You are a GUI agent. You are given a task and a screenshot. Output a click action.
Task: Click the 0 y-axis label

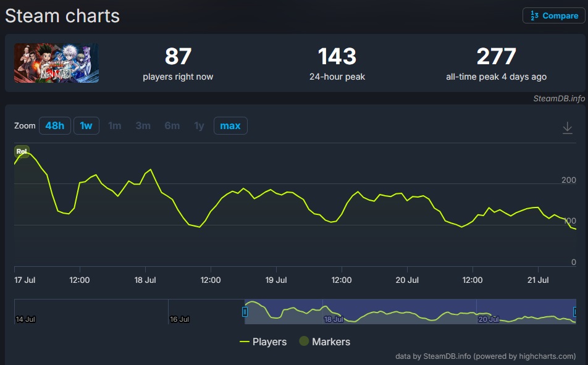coord(573,262)
